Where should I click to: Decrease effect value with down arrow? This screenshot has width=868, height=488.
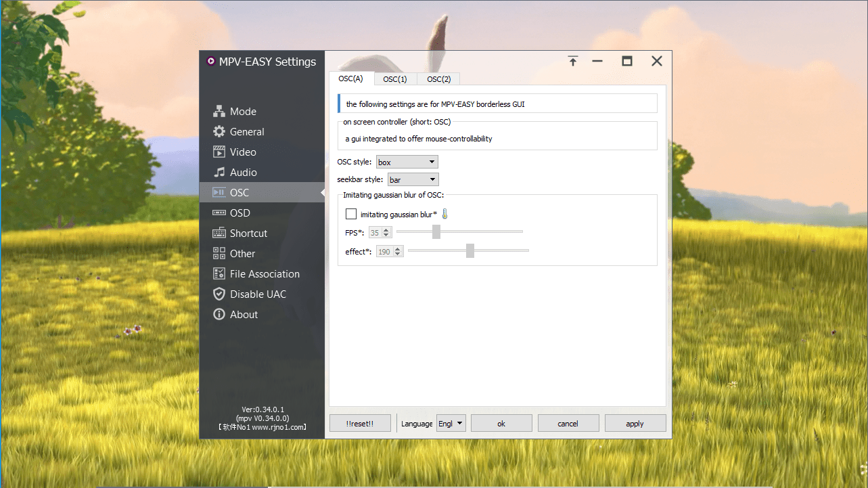pyautogui.click(x=398, y=254)
